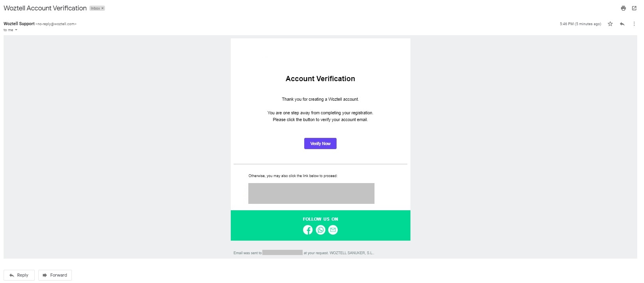Image resolution: width=644 pixels, height=283 pixels.
Task: Remove the Inbox label with its X
Action: [103, 8]
